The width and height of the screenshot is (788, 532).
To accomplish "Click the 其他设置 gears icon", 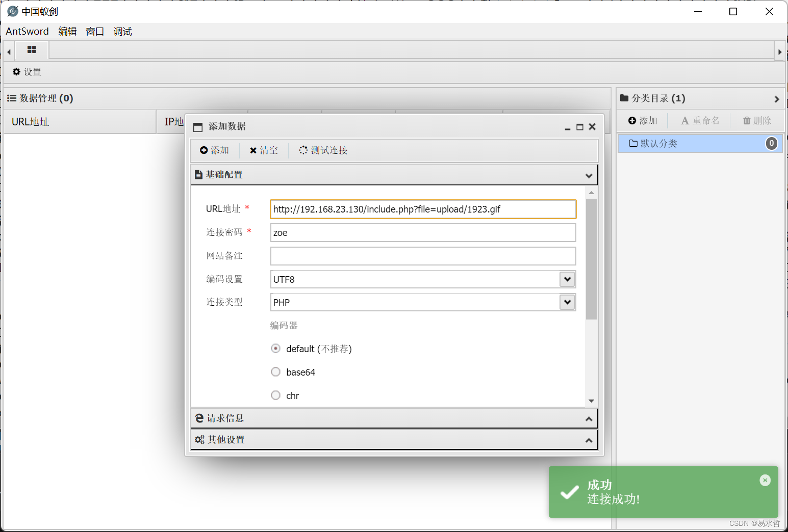I will tap(199, 440).
